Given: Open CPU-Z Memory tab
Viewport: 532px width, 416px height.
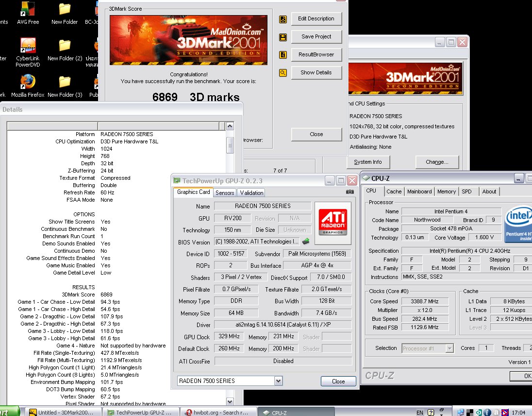Looking at the screenshot, I should (447, 191).
